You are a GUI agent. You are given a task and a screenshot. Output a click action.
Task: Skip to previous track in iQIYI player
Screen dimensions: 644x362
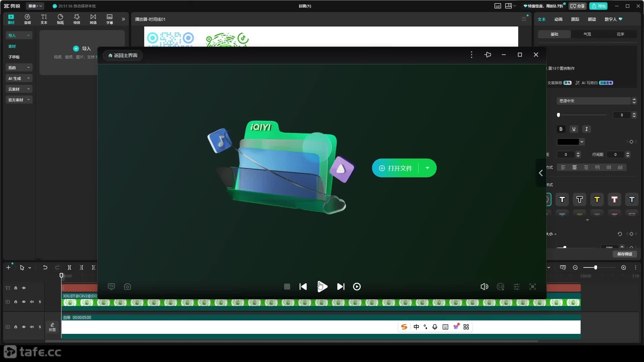[x=303, y=287]
